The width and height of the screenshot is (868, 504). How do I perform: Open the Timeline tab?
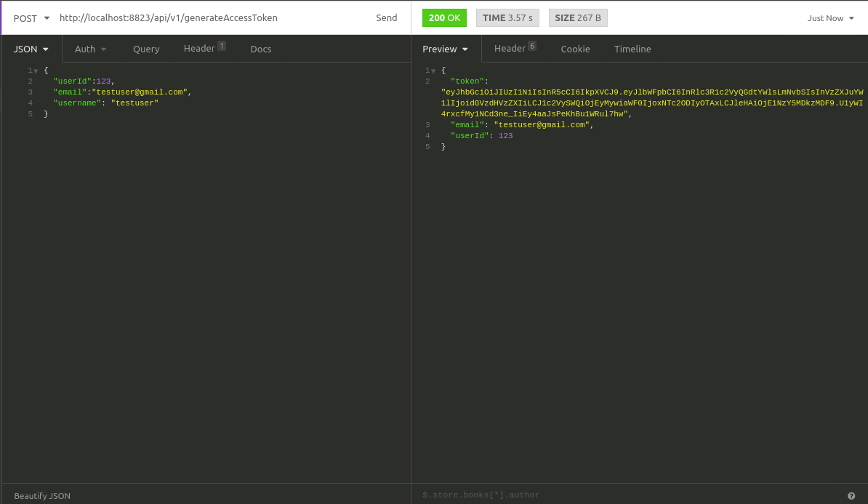click(632, 49)
